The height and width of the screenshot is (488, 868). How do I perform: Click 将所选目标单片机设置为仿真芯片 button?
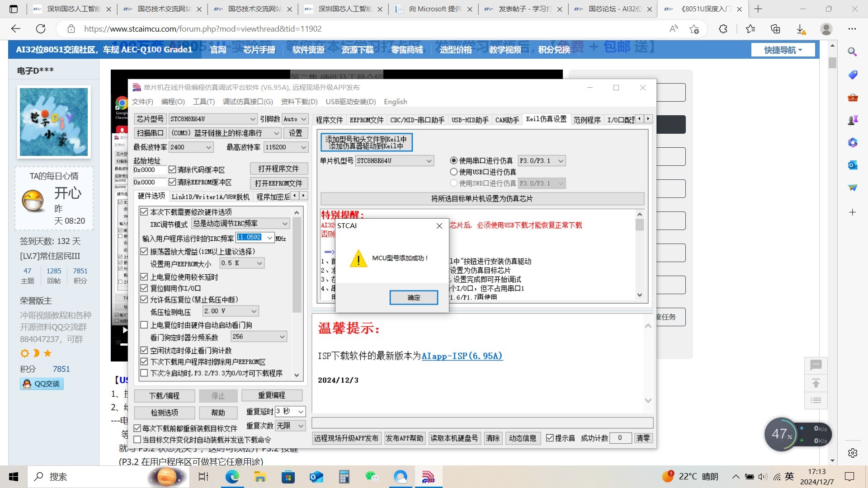[x=482, y=198]
